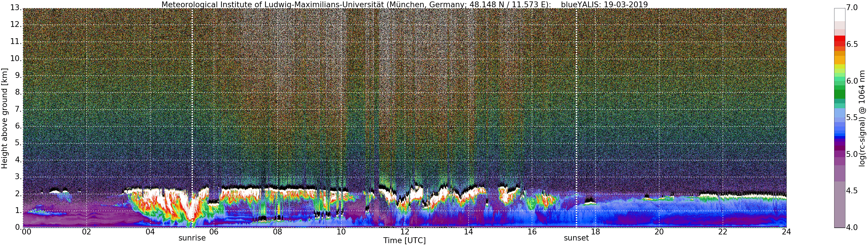
Task: Click the colorbar value '6.5'
Action: click(852, 44)
